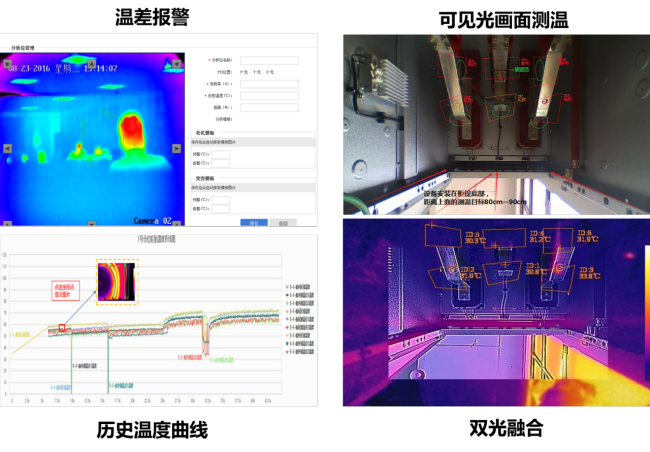Select the third PTZ位置 radio option
Screen dimensions: 650x452
pyautogui.click(x=268, y=72)
